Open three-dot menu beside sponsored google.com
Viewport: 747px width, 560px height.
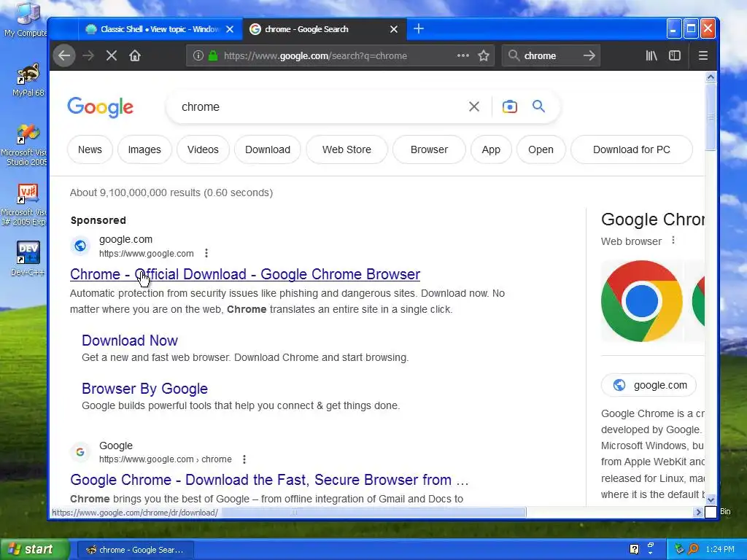(206, 253)
